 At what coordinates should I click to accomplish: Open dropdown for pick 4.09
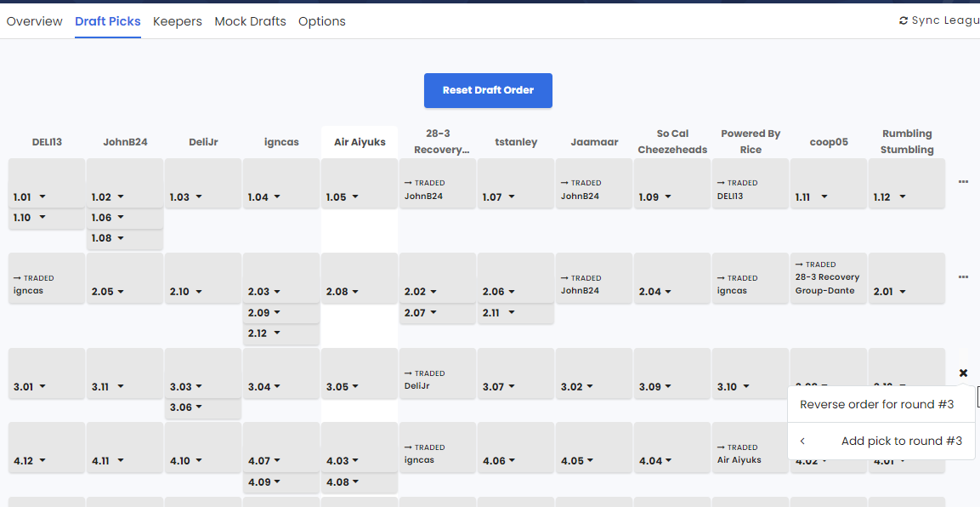click(277, 482)
